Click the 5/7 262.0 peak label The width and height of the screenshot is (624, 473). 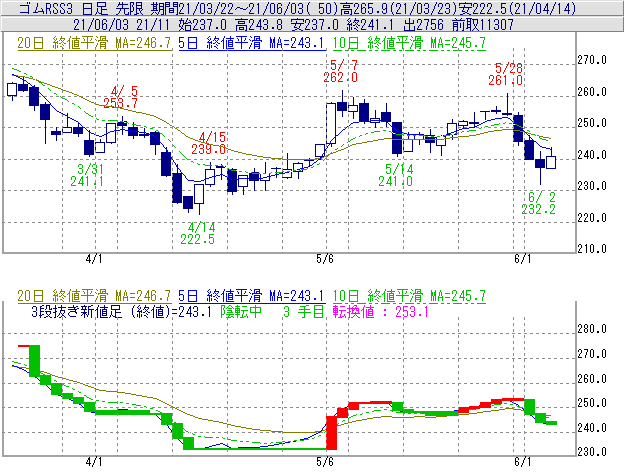click(341, 71)
